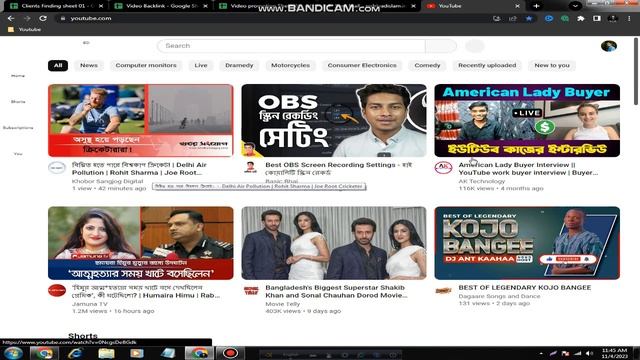The width and height of the screenshot is (640, 360).
Task: Reload the YouTube page
Action: click(x=43, y=18)
